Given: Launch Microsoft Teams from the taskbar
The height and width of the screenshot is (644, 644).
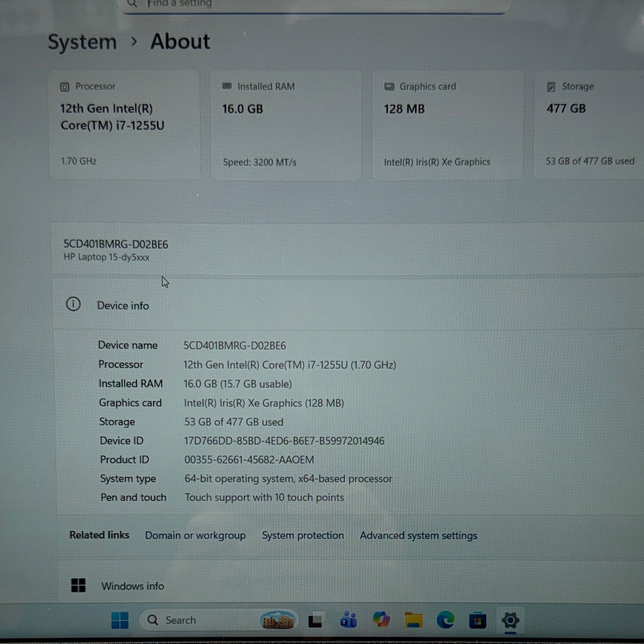Looking at the screenshot, I should point(349,620).
